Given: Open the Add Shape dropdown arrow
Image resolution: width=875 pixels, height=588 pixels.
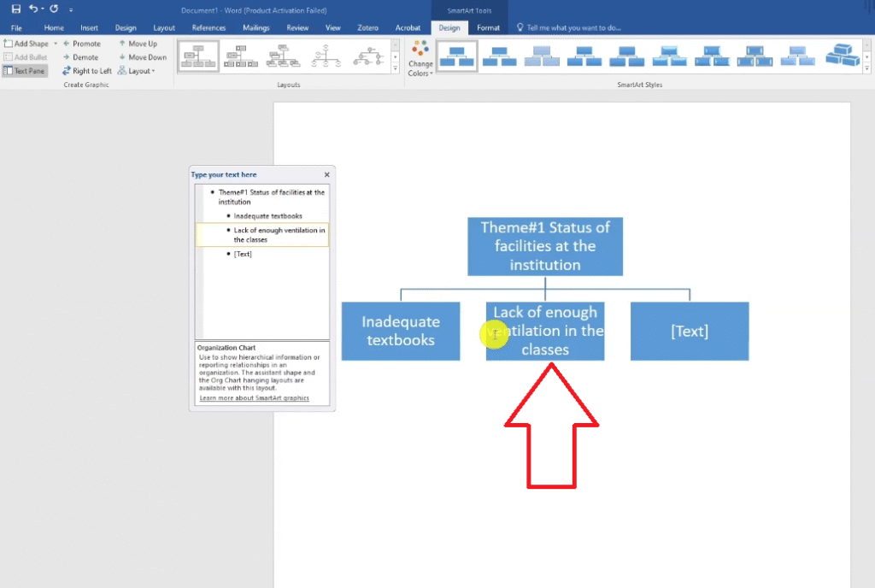Looking at the screenshot, I should point(56,44).
